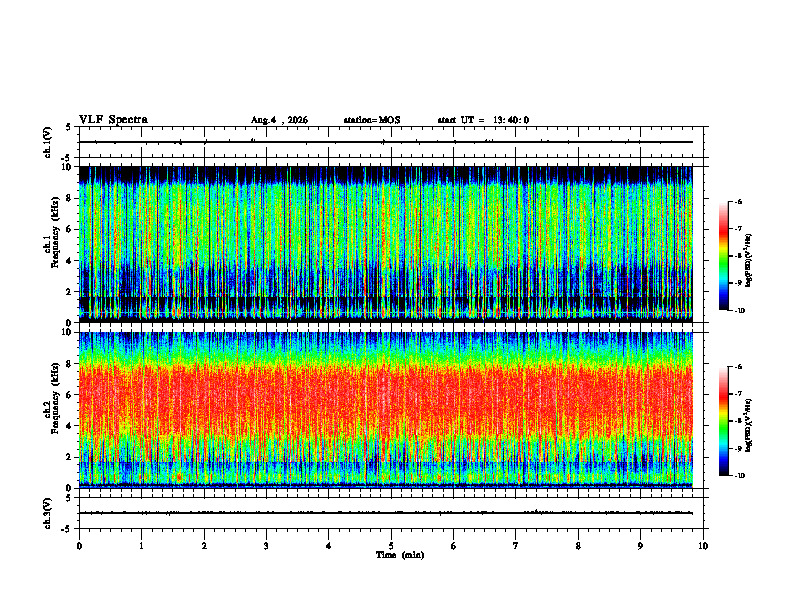Click the "5" tick label on the time axis
The image size is (792, 612).
pyautogui.click(x=391, y=546)
